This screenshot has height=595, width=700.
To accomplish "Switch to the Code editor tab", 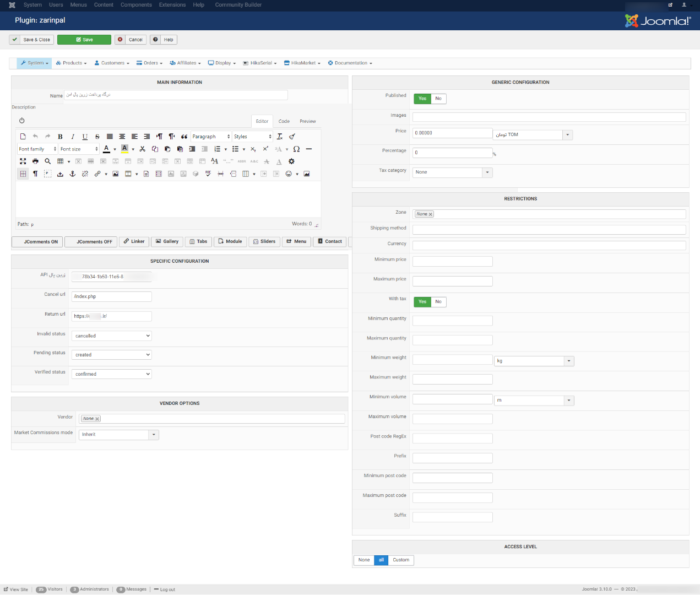I will 284,121.
